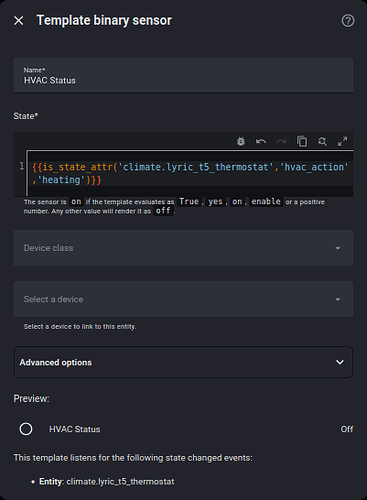Open the Select a device dropdown
Image resolution: width=367 pixels, height=500 pixels.
183,299
